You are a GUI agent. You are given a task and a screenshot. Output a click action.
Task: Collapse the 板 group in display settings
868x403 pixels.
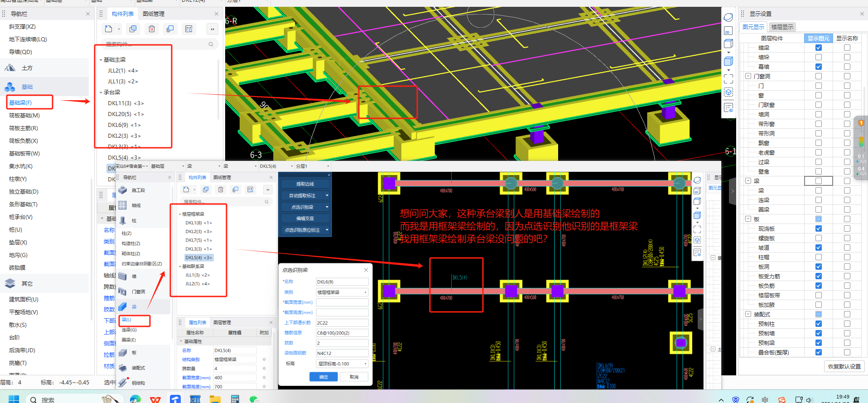click(748, 219)
